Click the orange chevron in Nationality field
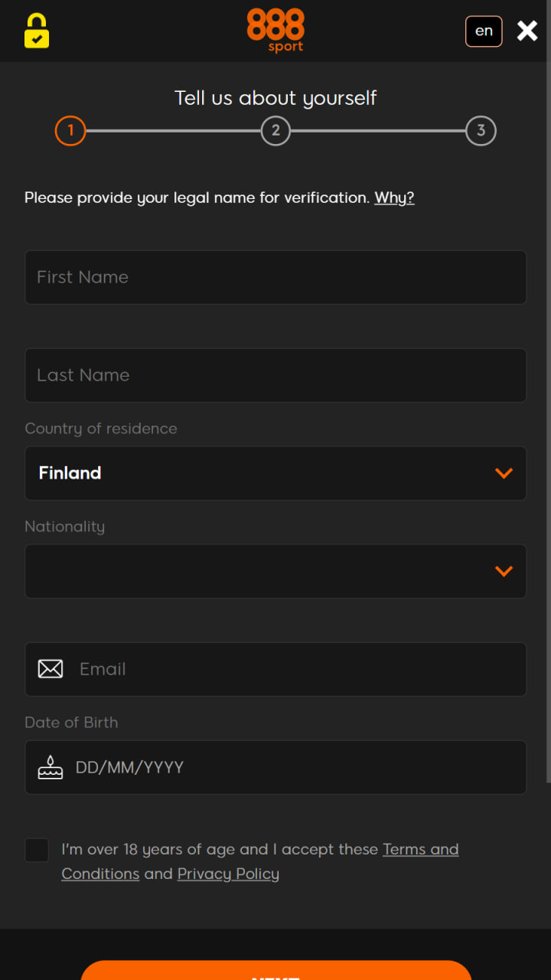Viewport: 551px width, 980px height. click(x=504, y=571)
